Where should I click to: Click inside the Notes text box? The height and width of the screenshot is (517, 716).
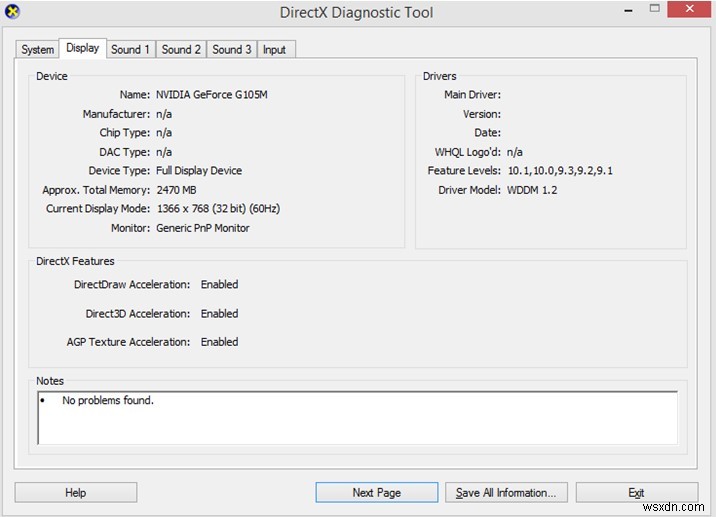coord(358,418)
